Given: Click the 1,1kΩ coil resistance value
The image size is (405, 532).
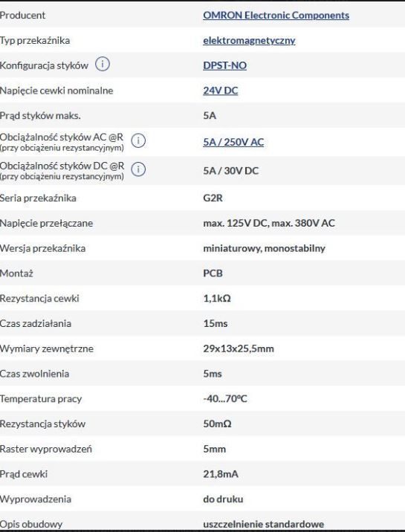Looking at the screenshot, I should pyautogui.click(x=217, y=298).
